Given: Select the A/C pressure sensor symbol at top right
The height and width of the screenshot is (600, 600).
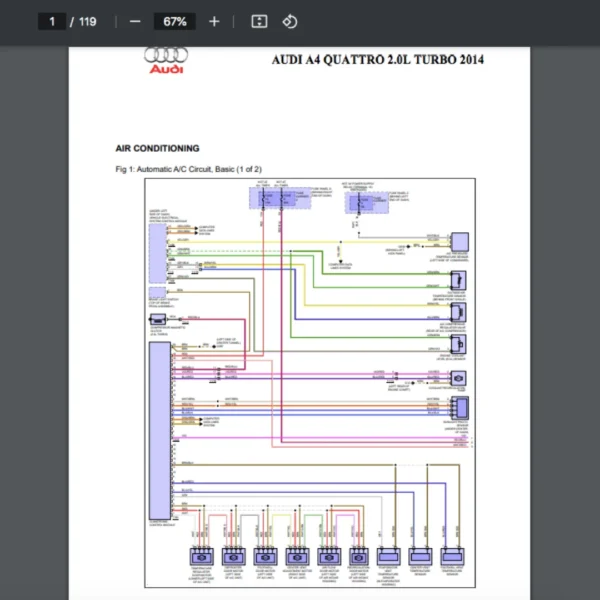Looking at the screenshot, I should (x=459, y=242).
